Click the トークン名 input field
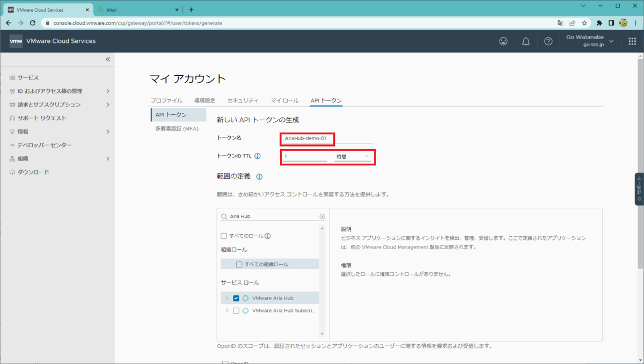 [x=326, y=139]
